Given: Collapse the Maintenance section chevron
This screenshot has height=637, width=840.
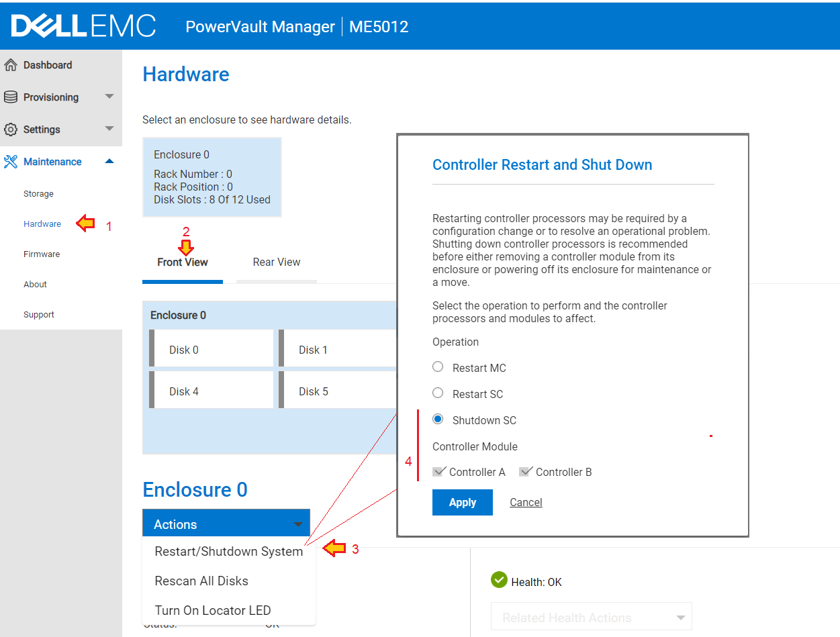Looking at the screenshot, I should 109,161.
